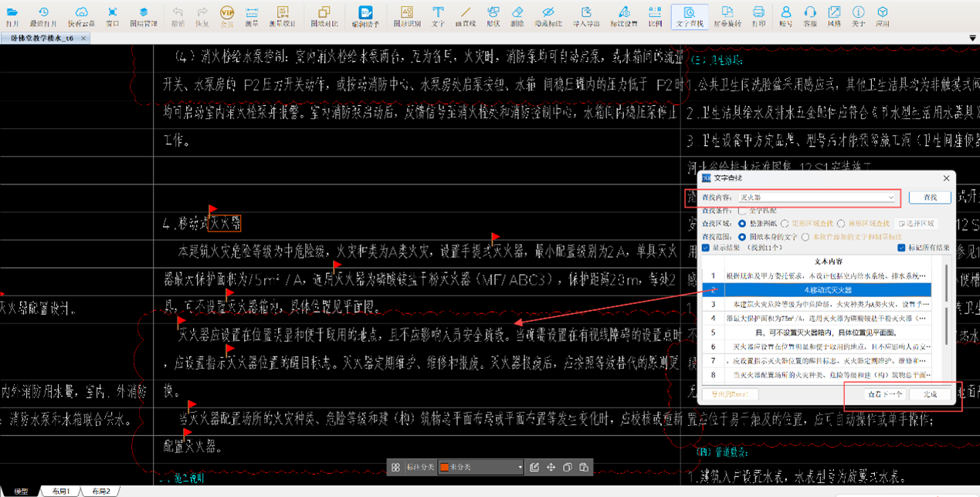Screen dimensions: 980x497
Task: Select the 卧佛堂教学楼水_t6 document tab
Action: pyautogui.click(x=42, y=38)
